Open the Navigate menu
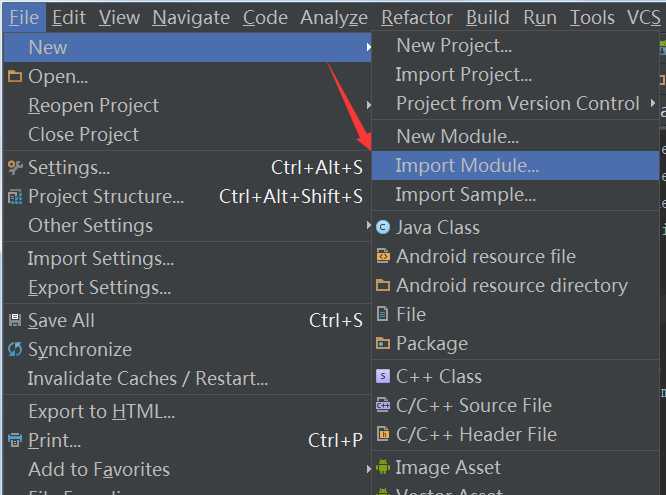 click(190, 17)
